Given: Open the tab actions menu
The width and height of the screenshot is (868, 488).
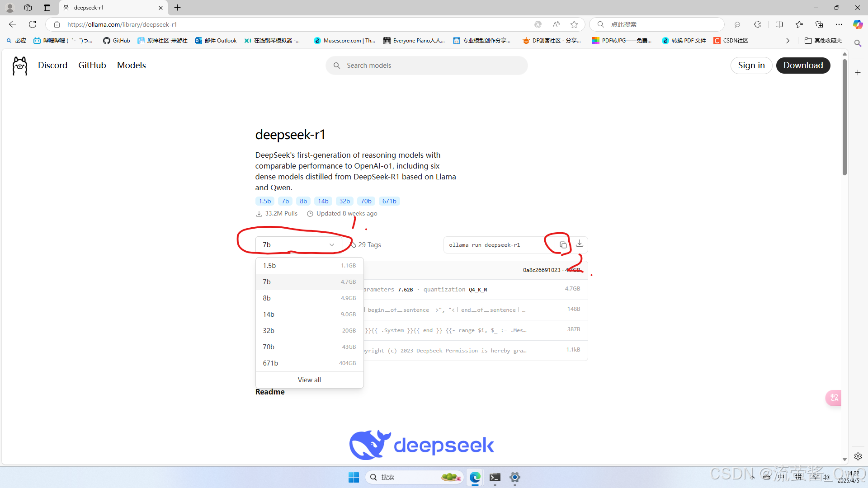Looking at the screenshot, I should [x=47, y=8].
